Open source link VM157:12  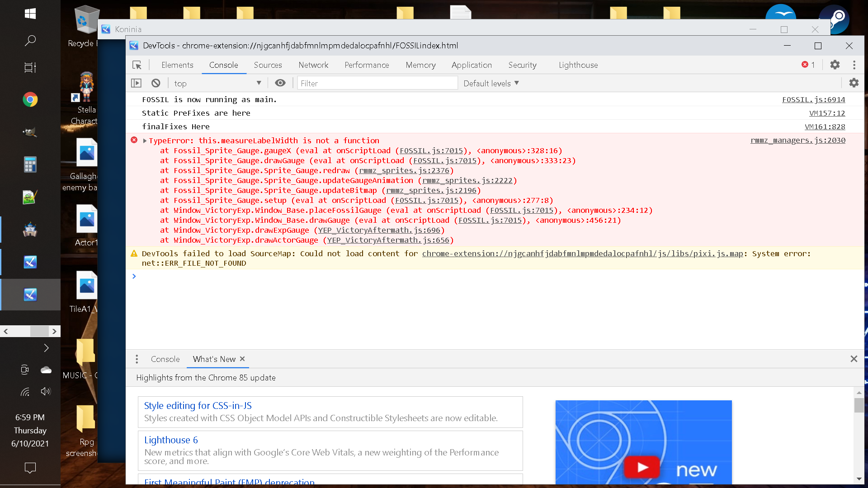(827, 113)
